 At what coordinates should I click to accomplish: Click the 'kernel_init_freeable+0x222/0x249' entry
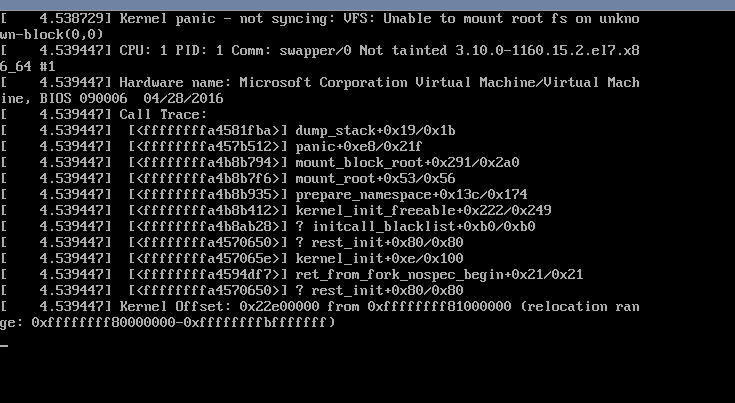423,210
